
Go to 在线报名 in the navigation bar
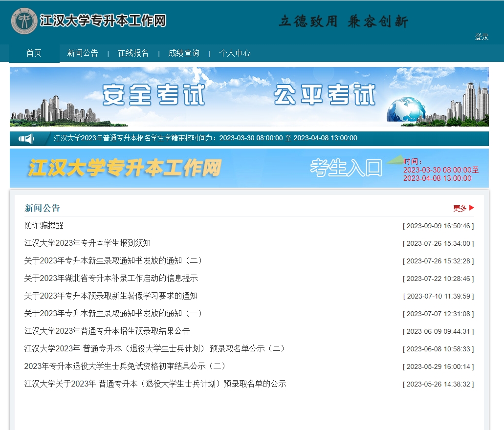[x=133, y=53]
